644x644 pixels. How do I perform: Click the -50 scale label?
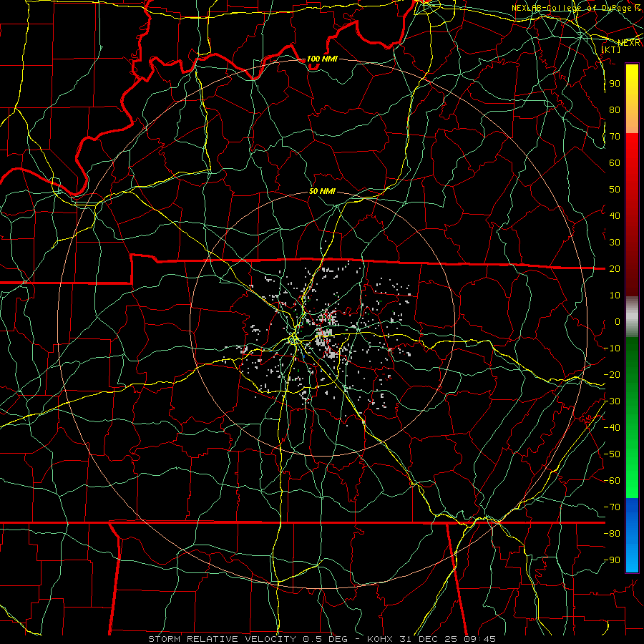coord(612,454)
